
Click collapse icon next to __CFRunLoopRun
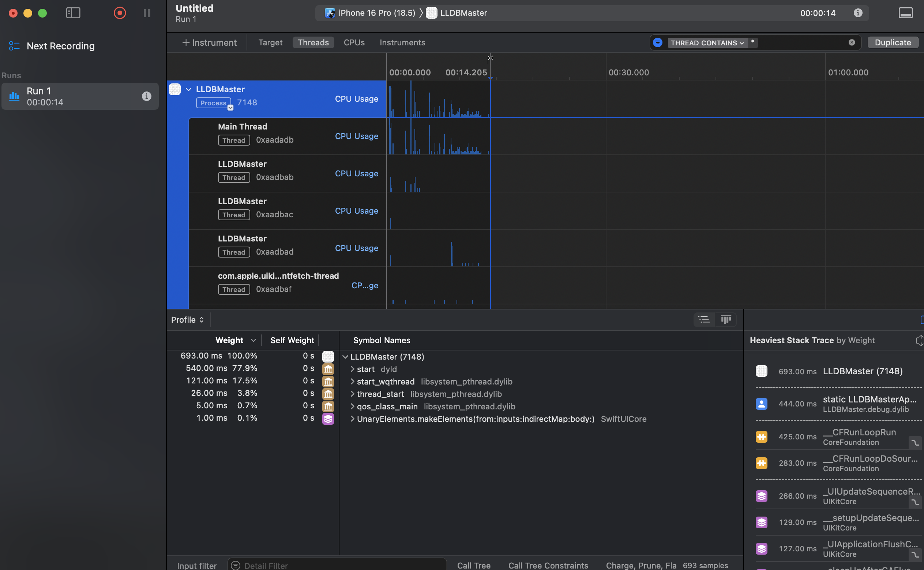click(x=915, y=443)
